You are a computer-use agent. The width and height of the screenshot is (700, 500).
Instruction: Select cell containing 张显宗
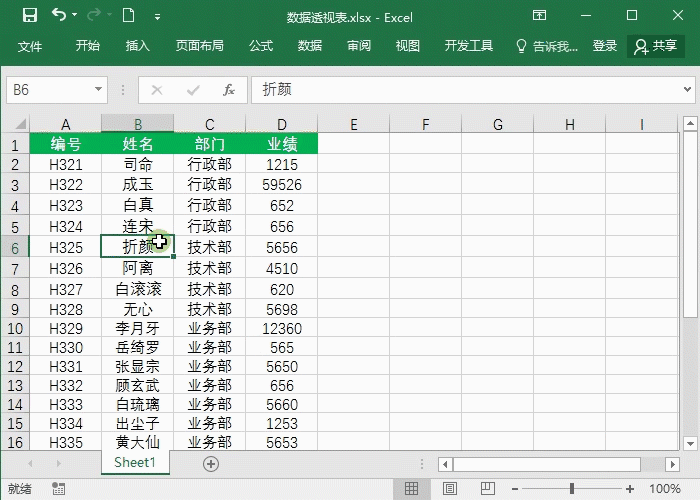click(138, 367)
